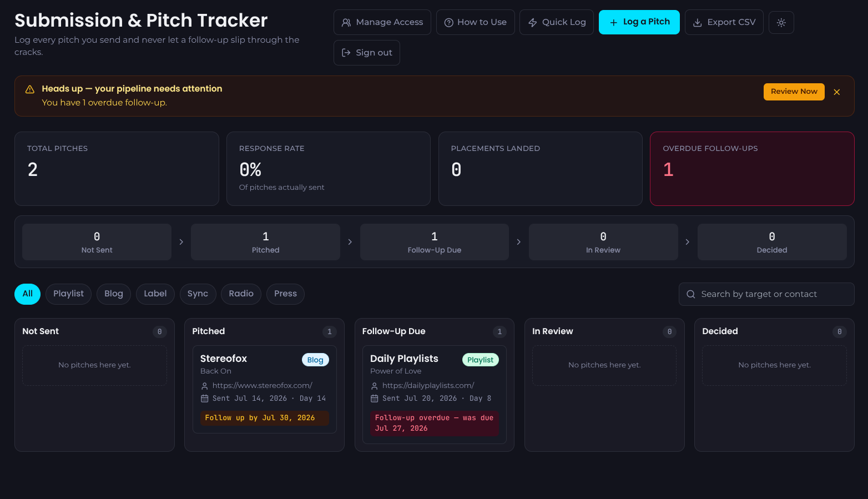Viewport: 868px width, 499px height.
Task: Click the Follow-Up Due column count badge
Action: 499,331
